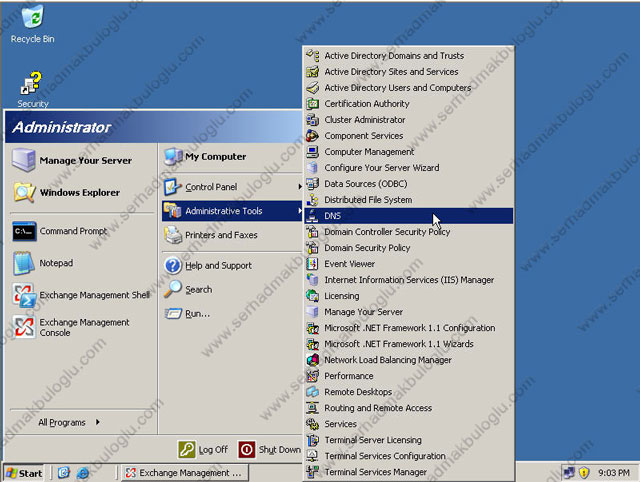Open Microsoft .NET Framework 1.1 Wizards
The image size is (640, 482).
click(x=409, y=344)
